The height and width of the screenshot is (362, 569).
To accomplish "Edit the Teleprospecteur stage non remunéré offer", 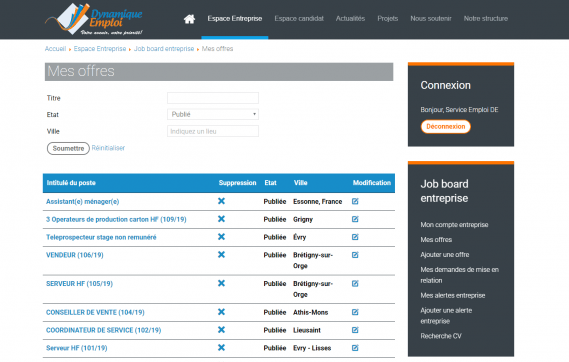I will pos(355,236).
